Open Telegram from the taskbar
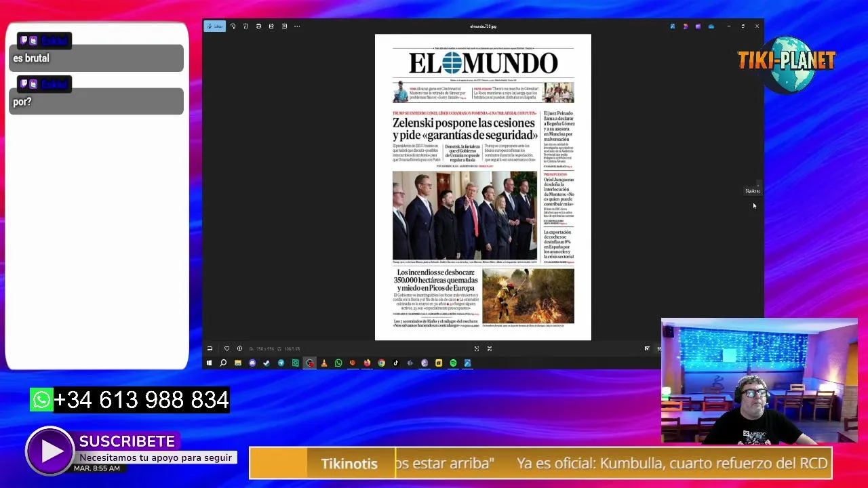This screenshot has height=488, width=868. tap(281, 363)
